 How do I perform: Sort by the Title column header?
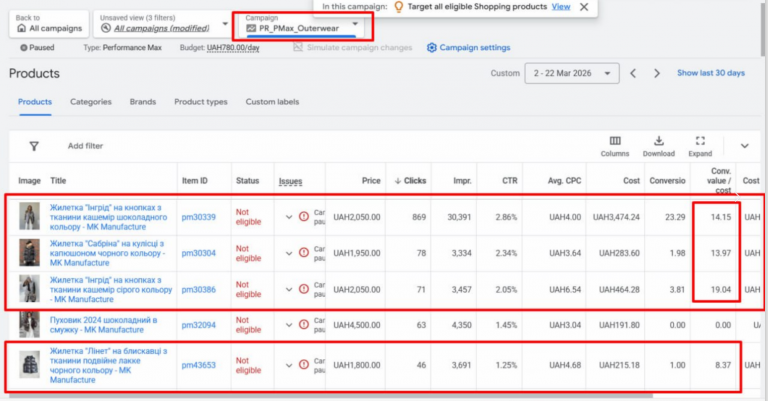coord(58,181)
